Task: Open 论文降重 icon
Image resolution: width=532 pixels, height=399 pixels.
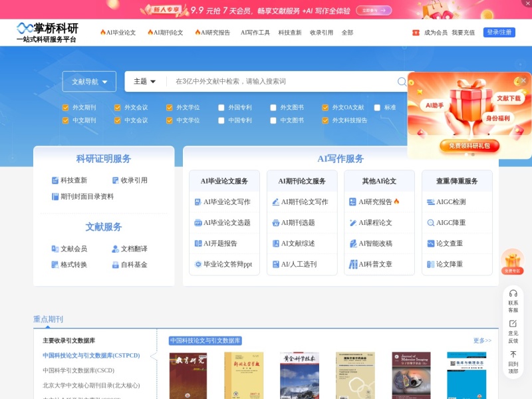Action: [430, 264]
